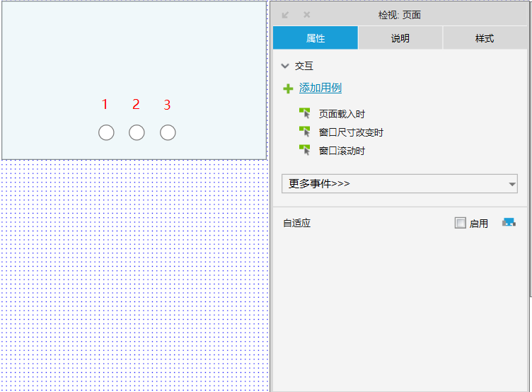This screenshot has width=532, height=392.
Task: Click the 交互 section heading
Action: click(x=304, y=66)
